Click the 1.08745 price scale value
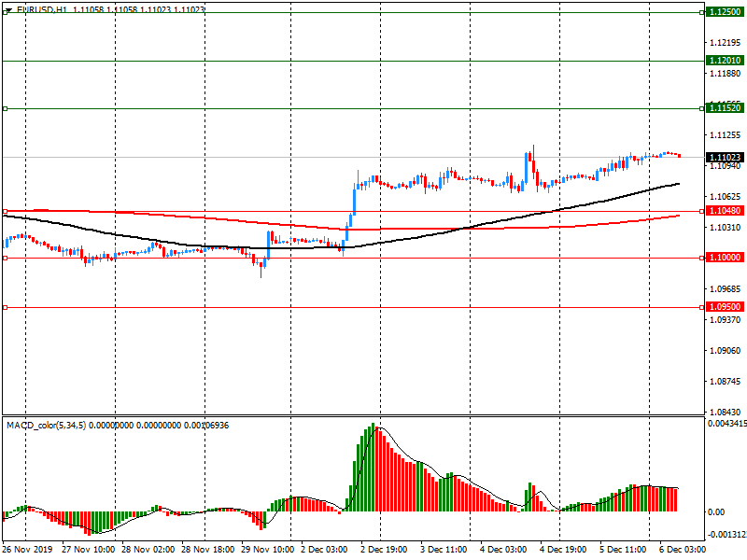This screenshot has height=560, width=747. click(x=726, y=382)
